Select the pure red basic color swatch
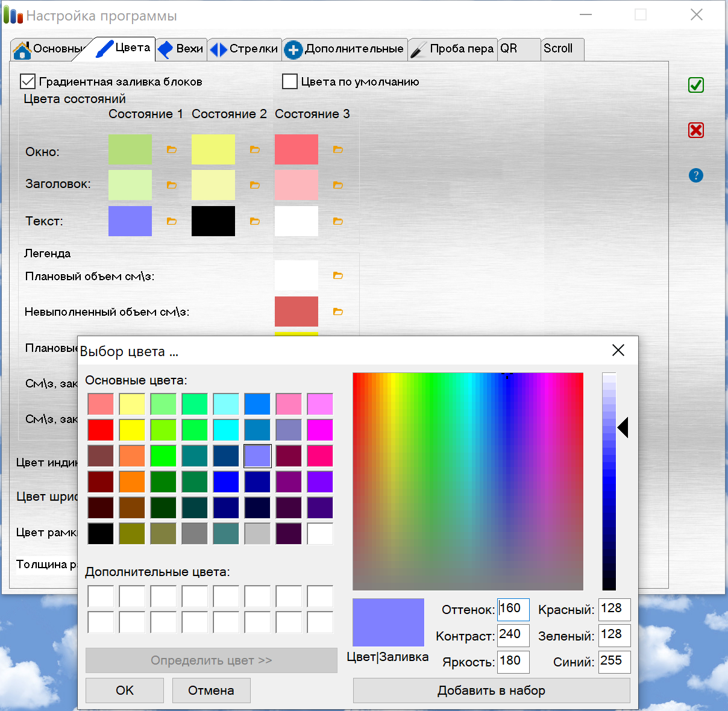The width and height of the screenshot is (728, 711). (x=101, y=430)
